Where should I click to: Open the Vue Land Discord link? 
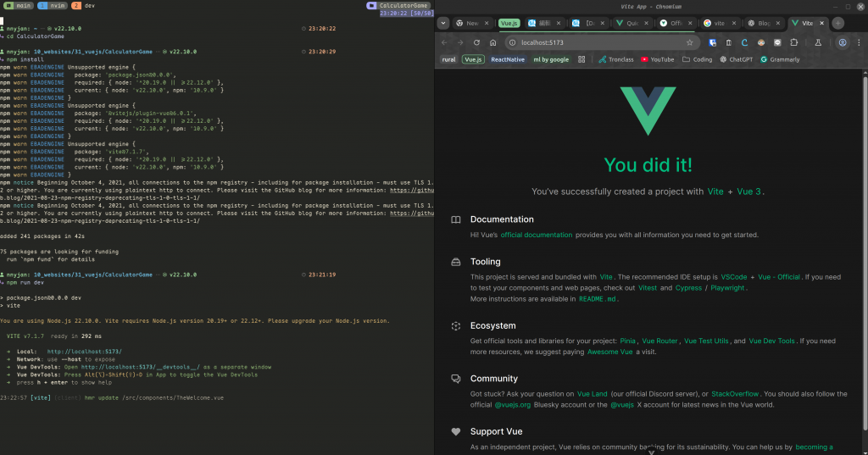coord(592,394)
